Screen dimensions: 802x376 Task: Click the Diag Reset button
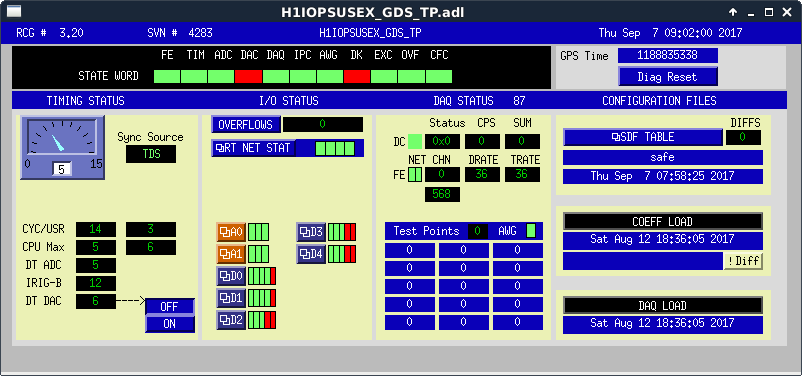click(x=667, y=77)
